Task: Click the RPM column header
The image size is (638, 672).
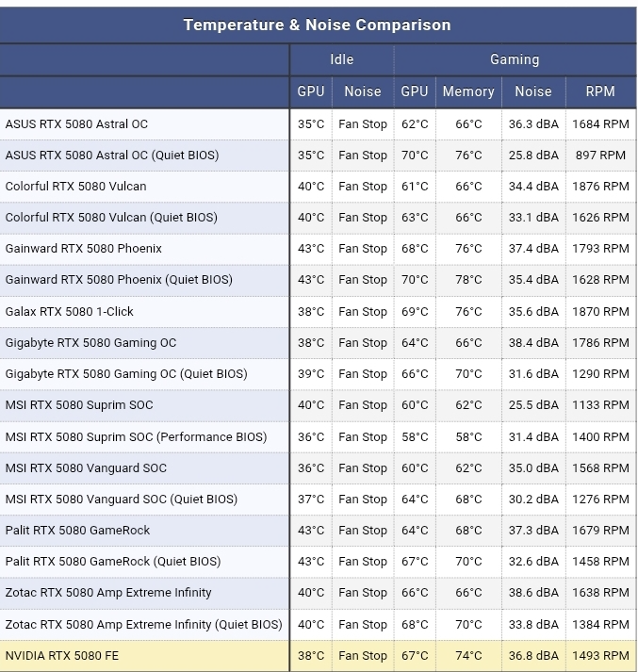Action: (x=600, y=91)
